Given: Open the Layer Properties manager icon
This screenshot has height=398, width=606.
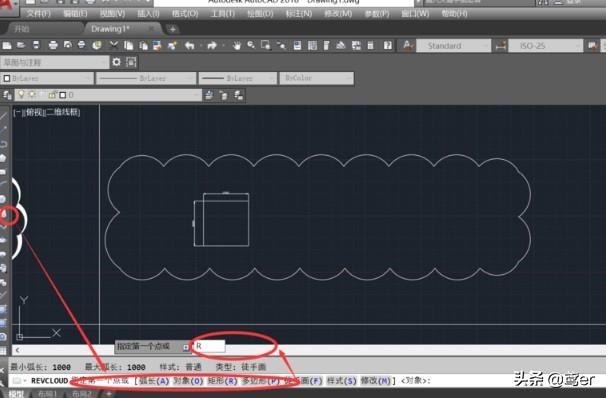Looking at the screenshot, I should [7, 95].
